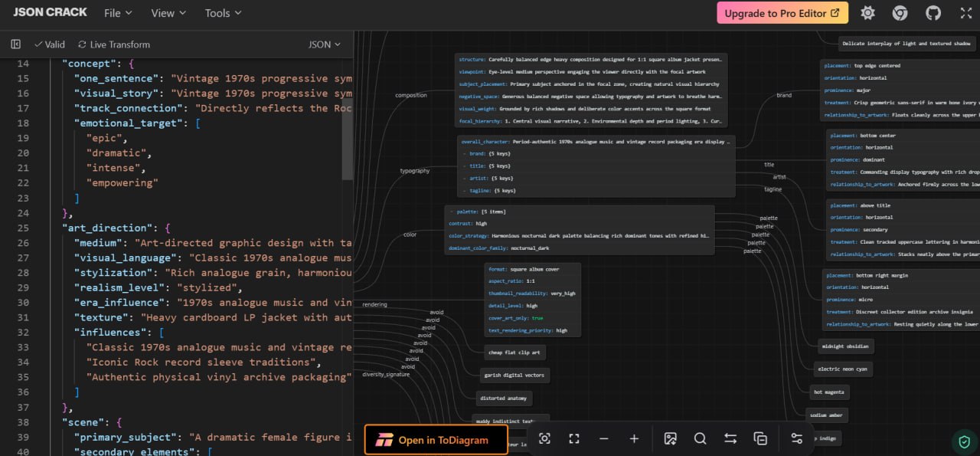Select the cheap flat clip art node
The image size is (980, 456).
pos(515,353)
